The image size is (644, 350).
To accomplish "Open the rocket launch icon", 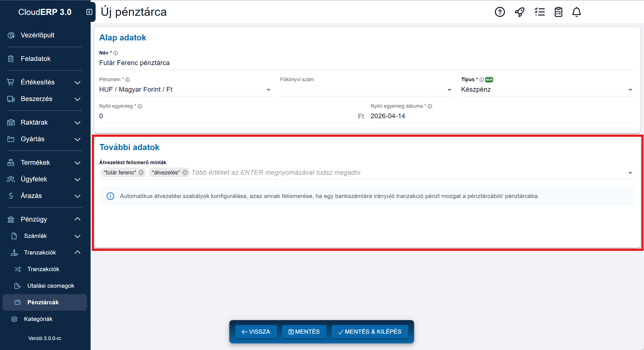I will coord(520,12).
